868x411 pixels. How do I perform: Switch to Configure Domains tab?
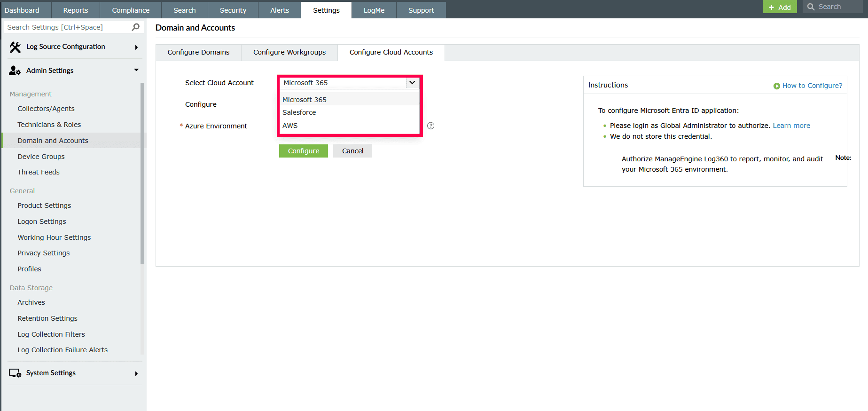tap(198, 52)
